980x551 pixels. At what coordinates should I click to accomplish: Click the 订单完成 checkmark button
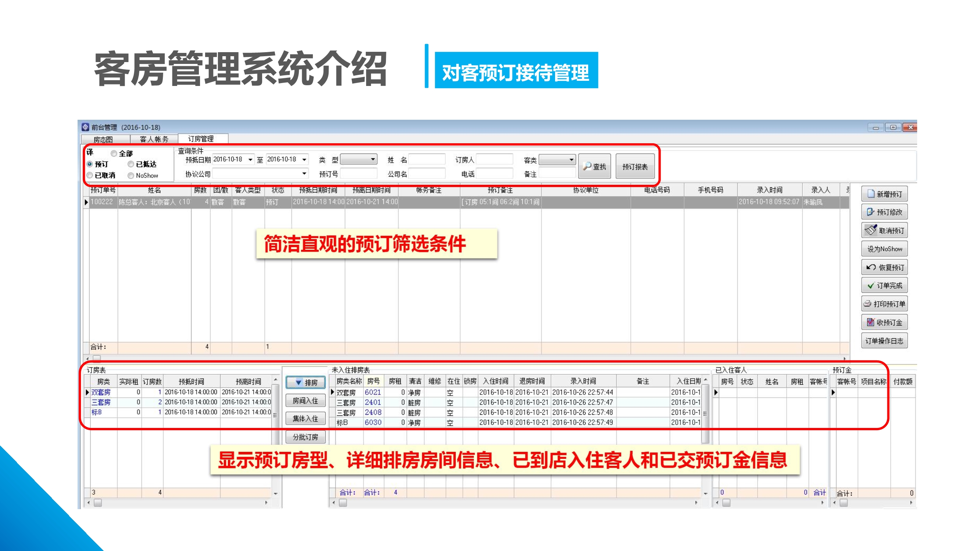coord(884,285)
